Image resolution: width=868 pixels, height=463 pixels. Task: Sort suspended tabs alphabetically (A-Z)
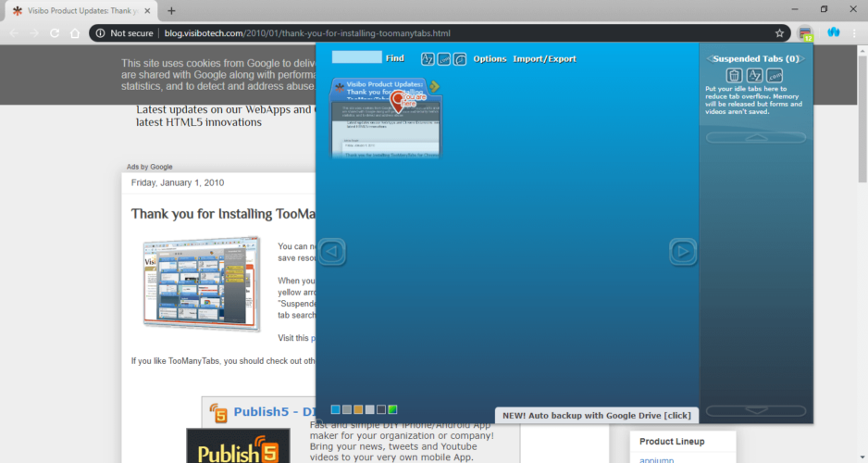click(x=754, y=75)
